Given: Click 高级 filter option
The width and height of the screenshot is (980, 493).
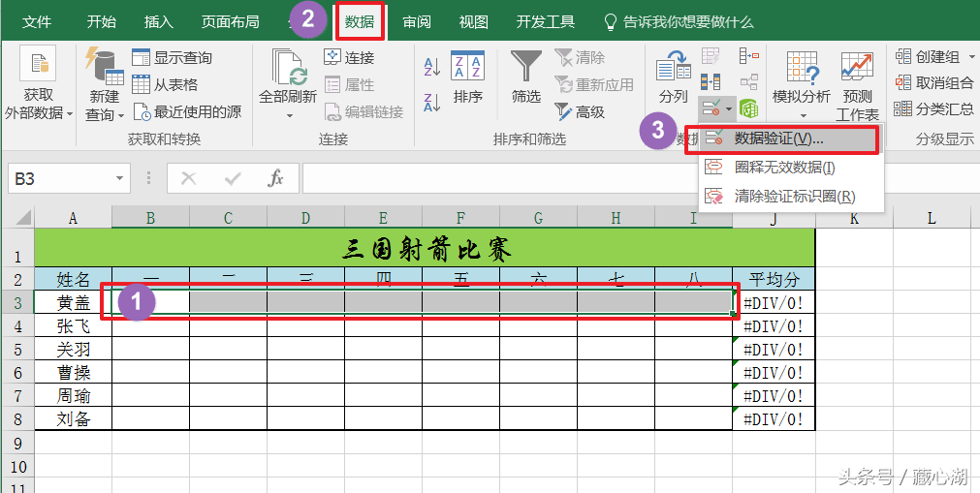Looking at the screenshot, I should coord(580,111).
